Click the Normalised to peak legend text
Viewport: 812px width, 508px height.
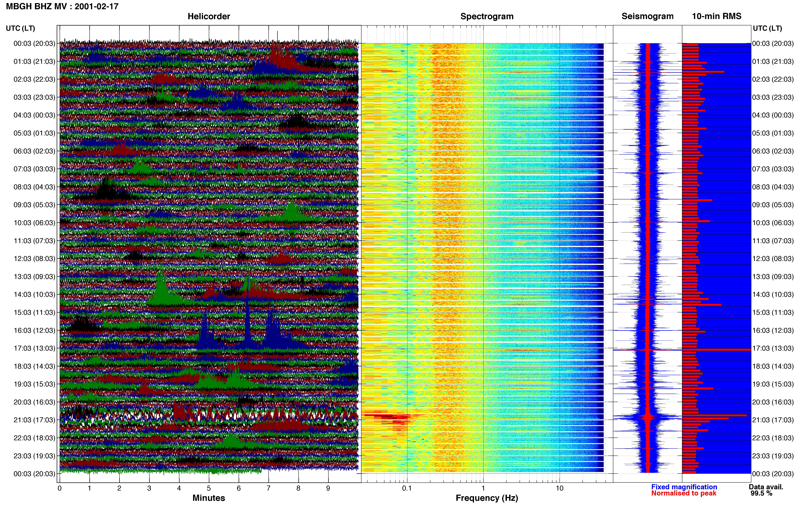(684, 493)
